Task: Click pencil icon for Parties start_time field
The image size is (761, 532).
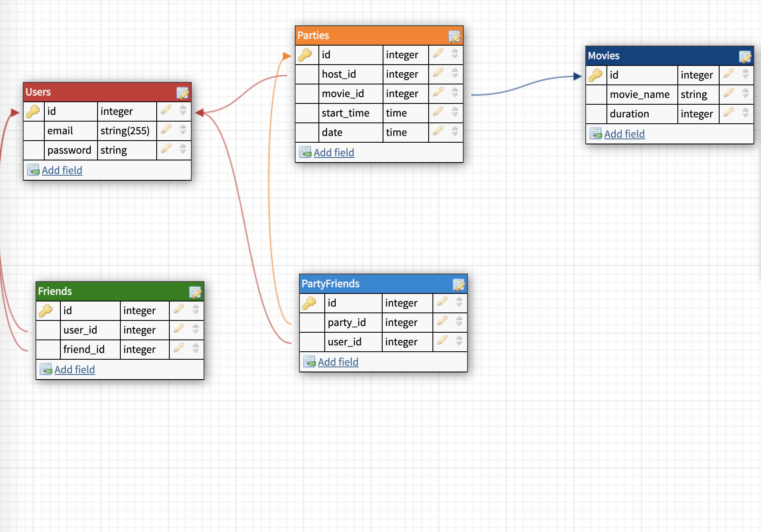Action: (438, 111)
